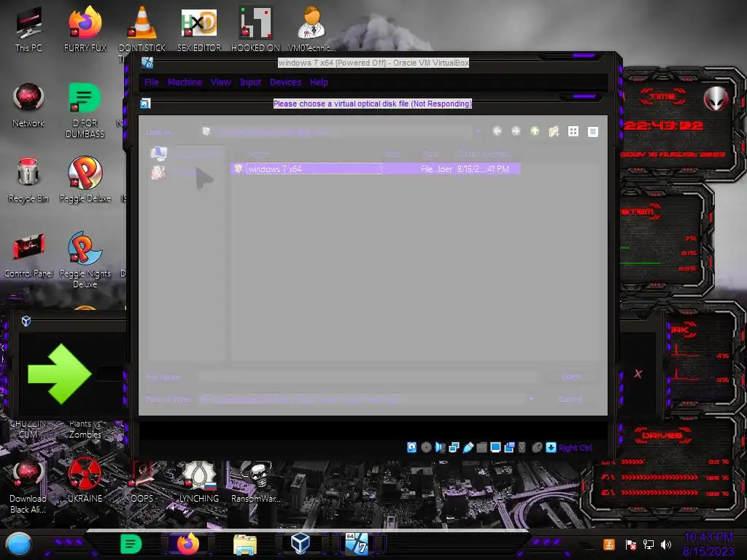Click the Alienware head on clock gadget
This screenshot has width=747, height=560.
pos(716,98)
